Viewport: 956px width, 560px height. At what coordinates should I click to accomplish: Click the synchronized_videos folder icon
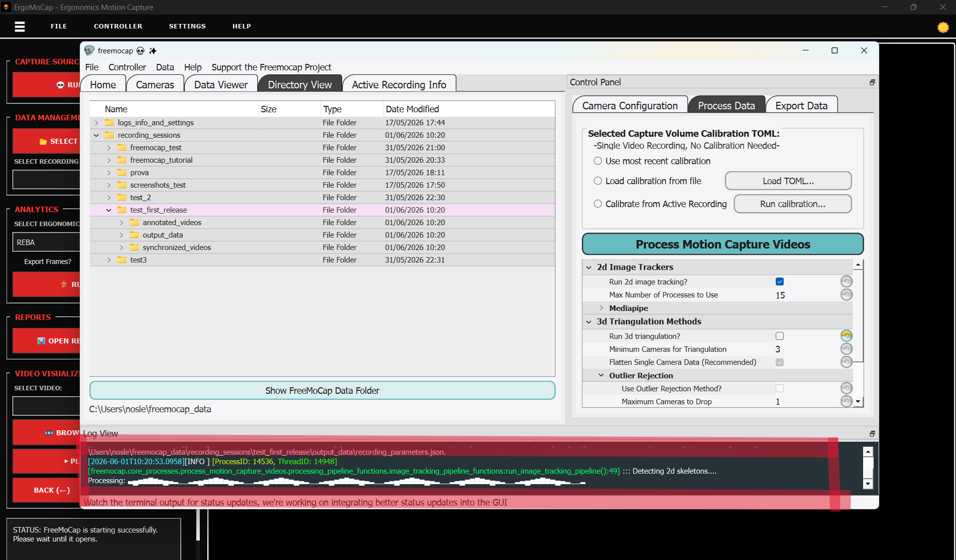pyautogui.click(x=134, y=247)
